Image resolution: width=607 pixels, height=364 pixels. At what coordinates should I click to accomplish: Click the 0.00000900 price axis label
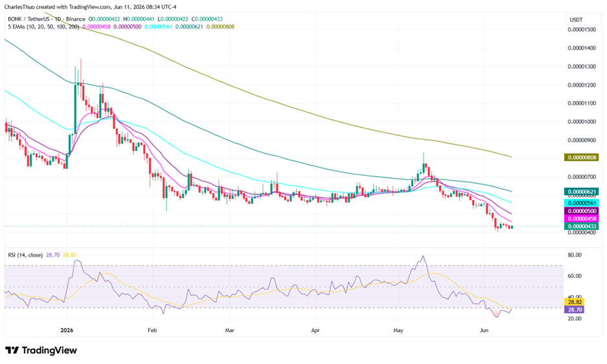(582, 140)
